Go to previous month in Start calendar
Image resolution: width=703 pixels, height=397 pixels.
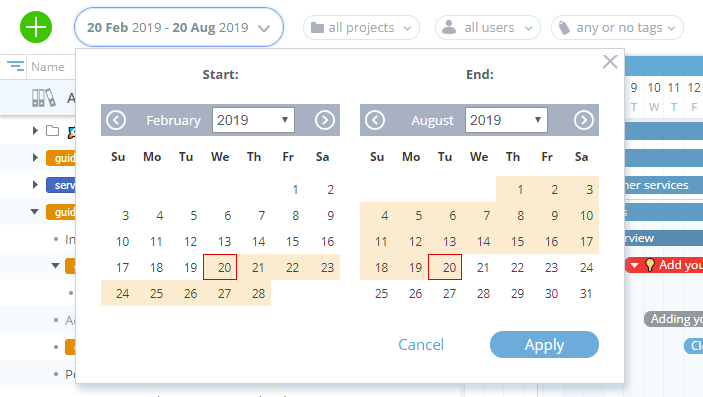pyautogui.click(x=116, y=120)
